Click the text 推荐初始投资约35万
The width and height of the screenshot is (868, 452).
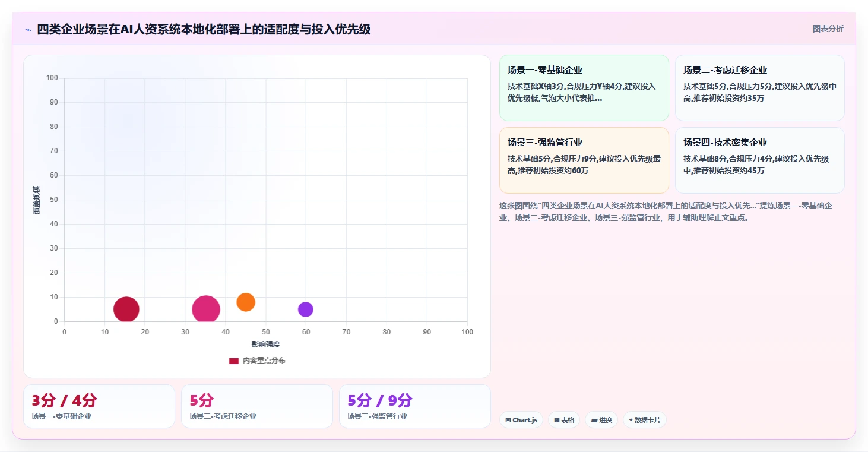tap(729, 98)
